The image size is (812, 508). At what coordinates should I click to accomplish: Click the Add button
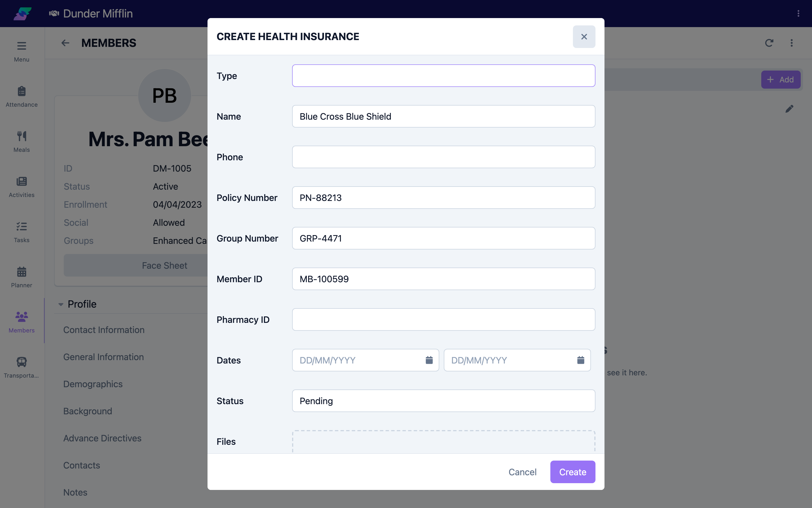click(x=780, y=80)
